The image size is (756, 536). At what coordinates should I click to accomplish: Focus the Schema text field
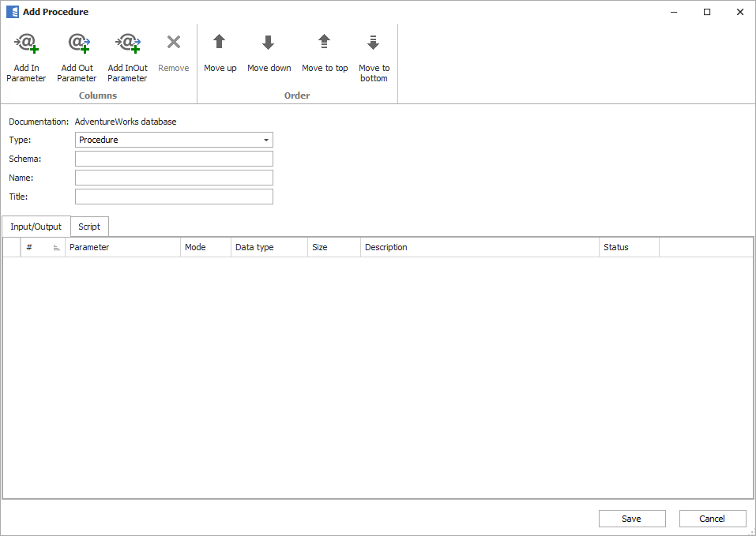pos(174,159)
